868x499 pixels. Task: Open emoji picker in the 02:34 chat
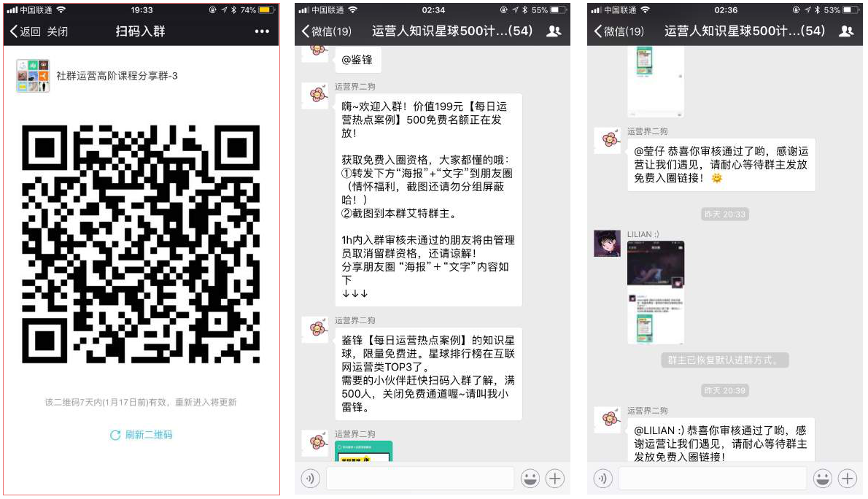(x=530, y=479)
